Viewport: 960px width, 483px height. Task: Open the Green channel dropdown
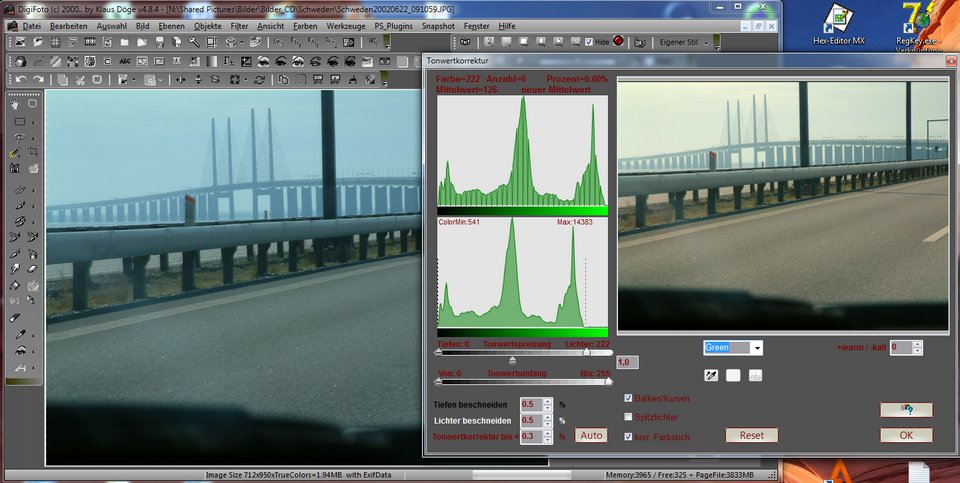(756, 348)
